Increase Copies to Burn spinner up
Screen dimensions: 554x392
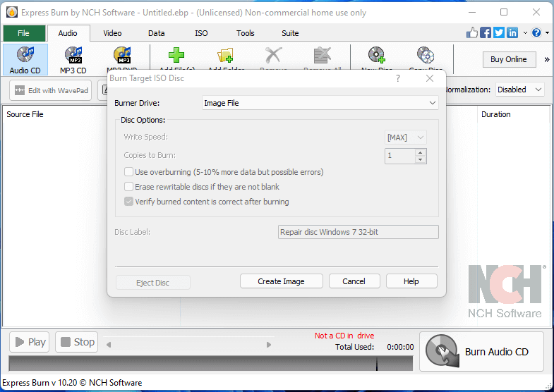pyautogui.click(x=420, y=152)
